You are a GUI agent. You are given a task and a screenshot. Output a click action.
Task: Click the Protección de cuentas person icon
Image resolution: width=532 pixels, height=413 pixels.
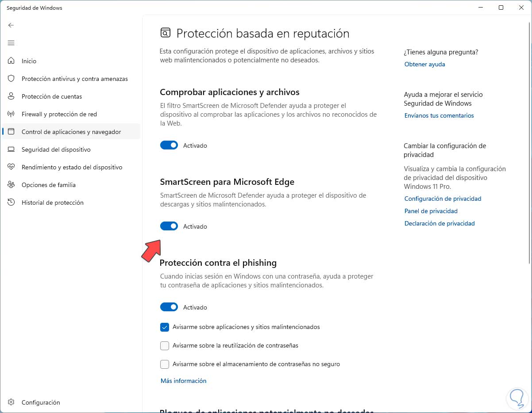[x=12, y=96]
